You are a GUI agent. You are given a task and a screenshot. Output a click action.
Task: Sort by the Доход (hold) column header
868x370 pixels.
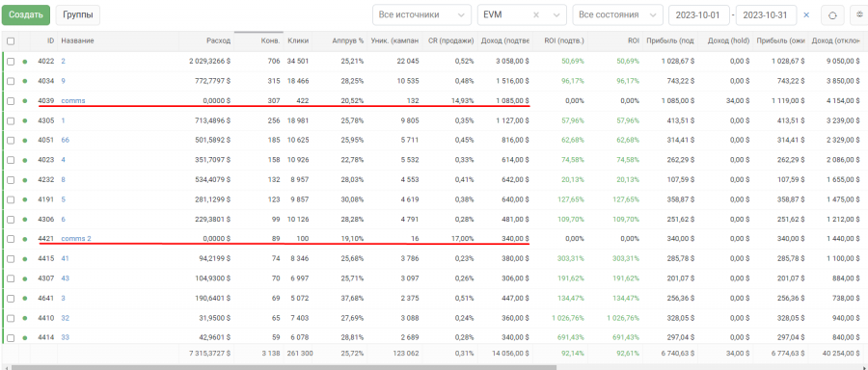pos(728,40)
